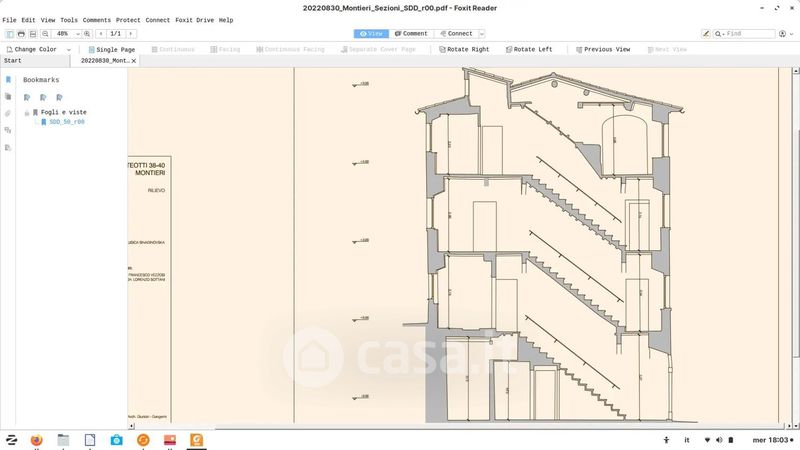Open the Pages panel icon in the sidebar
This screenshot has width=800, height=450.
pyautogui.click(x=8, y=97)
